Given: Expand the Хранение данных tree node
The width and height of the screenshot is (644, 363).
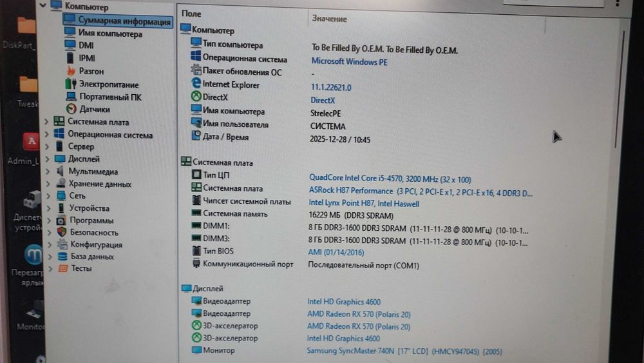Looking at the screenshot, I should 48,184.
